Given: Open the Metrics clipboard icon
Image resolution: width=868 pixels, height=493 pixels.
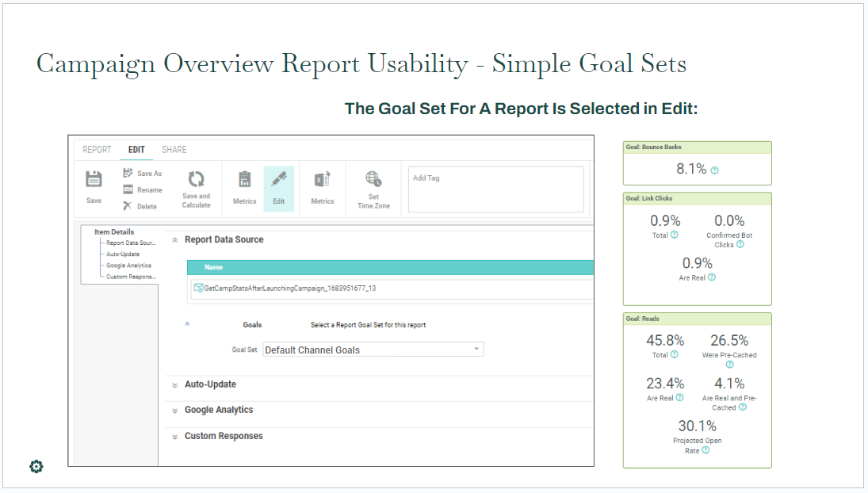Looking at the screenshot, I should [x=244, y=180].
